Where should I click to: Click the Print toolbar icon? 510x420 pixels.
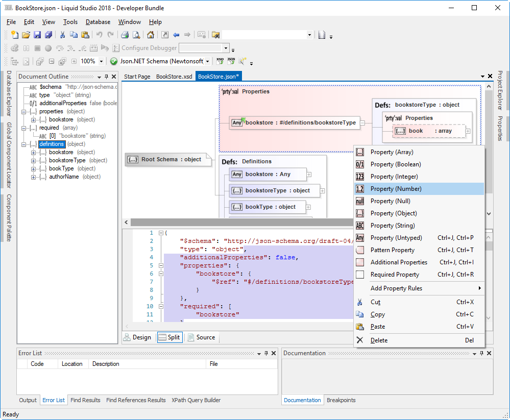[x=125, y=35]
